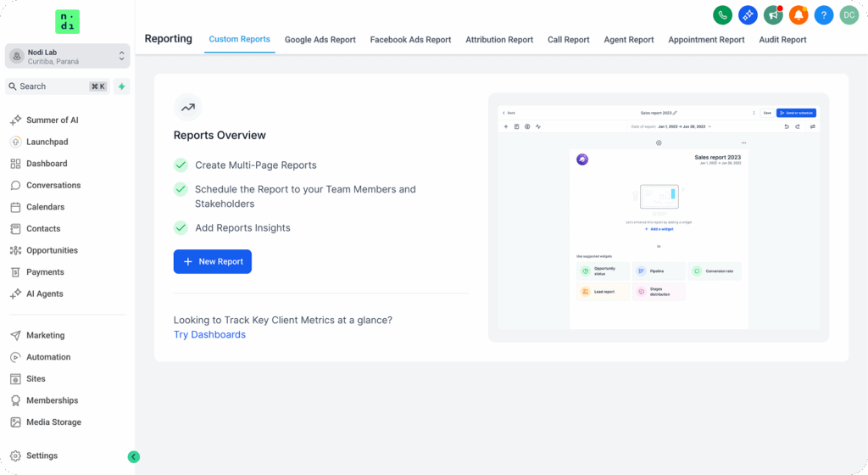Open the DC user avatar menu
Screen dimensions: 868x475
point(849,14)
